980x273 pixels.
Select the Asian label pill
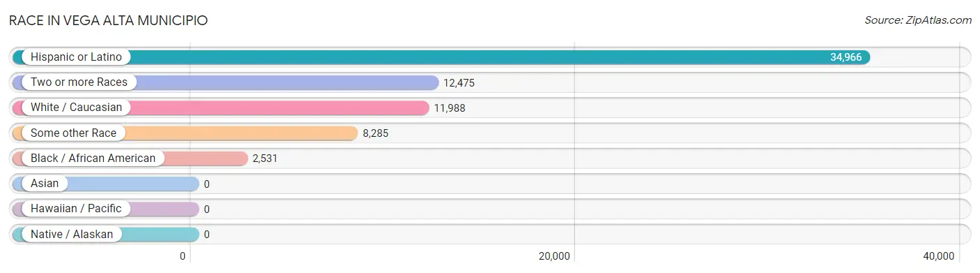(x=45, y=184)
